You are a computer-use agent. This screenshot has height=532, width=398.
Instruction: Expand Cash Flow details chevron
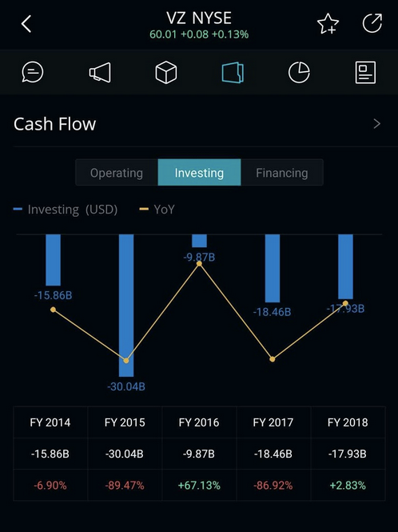pyautogui.click(x=376, y=124)
